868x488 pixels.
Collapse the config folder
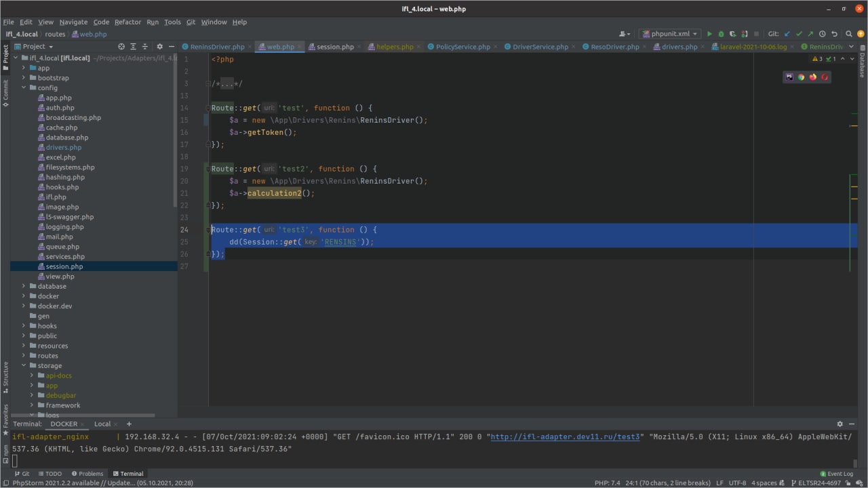click(24, 87)
